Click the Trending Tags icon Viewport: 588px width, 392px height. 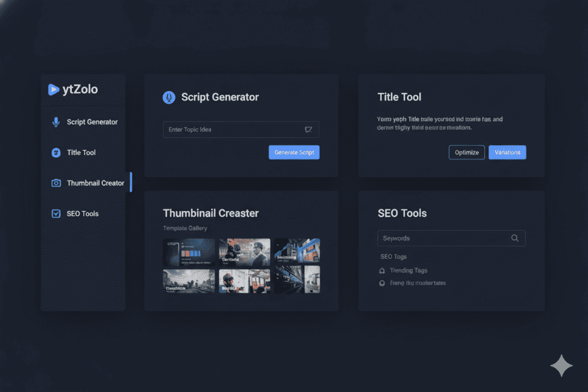382,270
